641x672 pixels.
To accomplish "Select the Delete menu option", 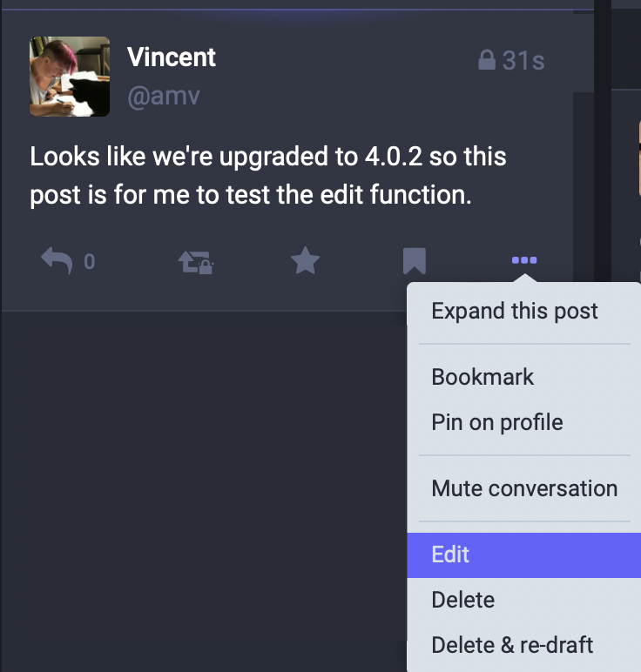I will click(x=463, y=600).
